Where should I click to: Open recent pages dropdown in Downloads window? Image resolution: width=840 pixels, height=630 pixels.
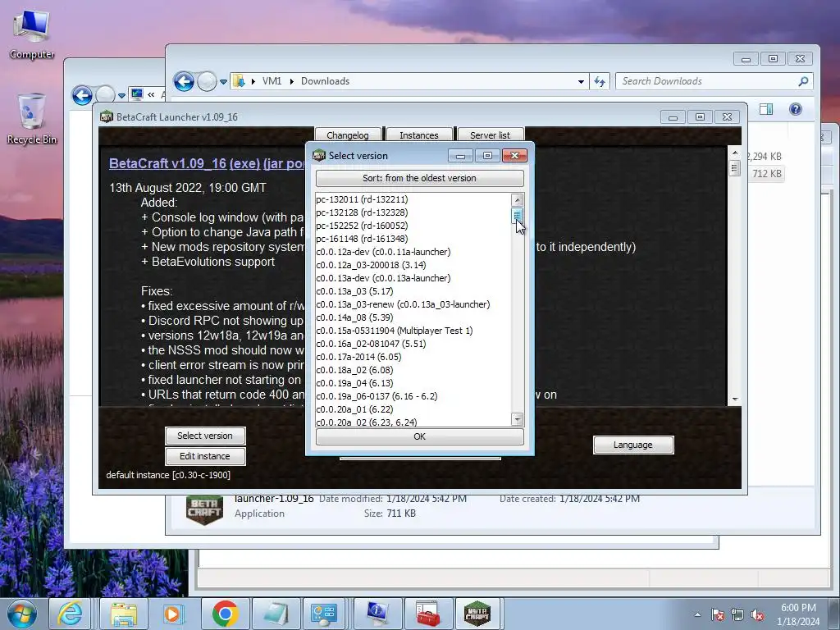pyautogui.click(x=223, y=81)
